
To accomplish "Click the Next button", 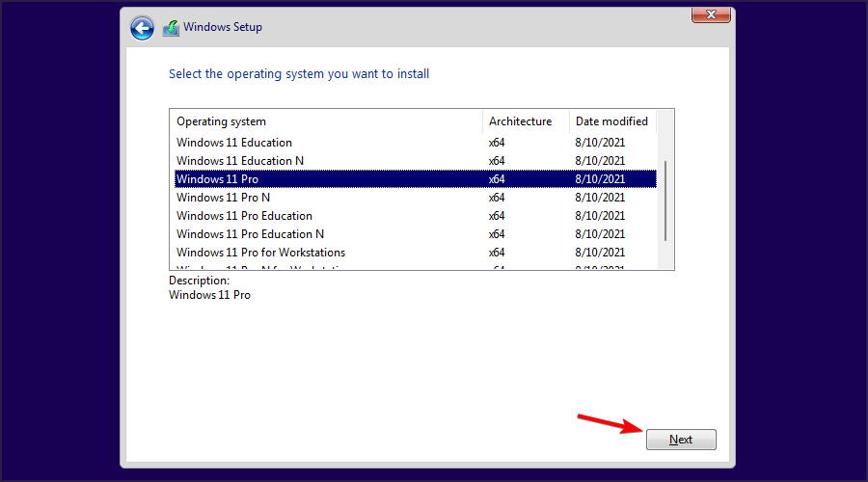I will (x=681, y=440).
